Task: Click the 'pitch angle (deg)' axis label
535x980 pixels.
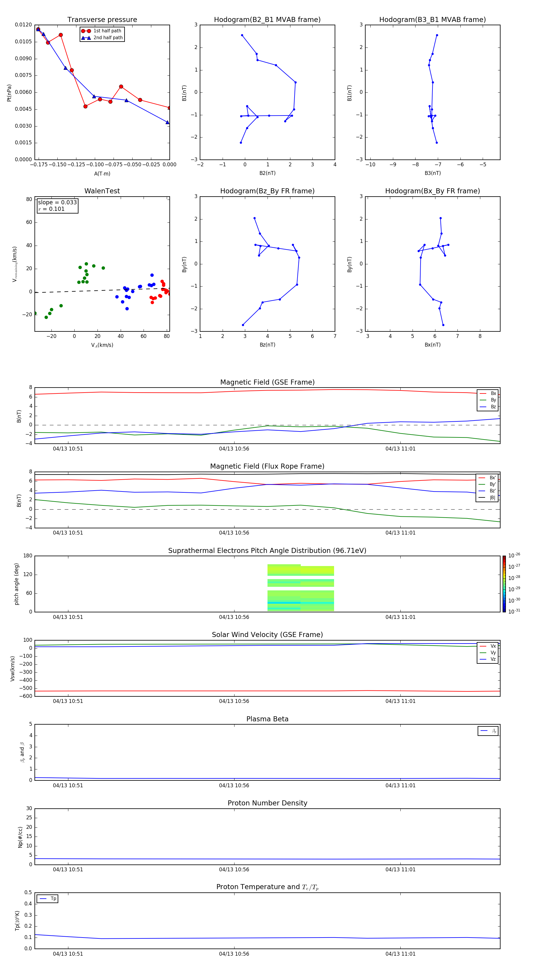Action: tap(16, 584)
